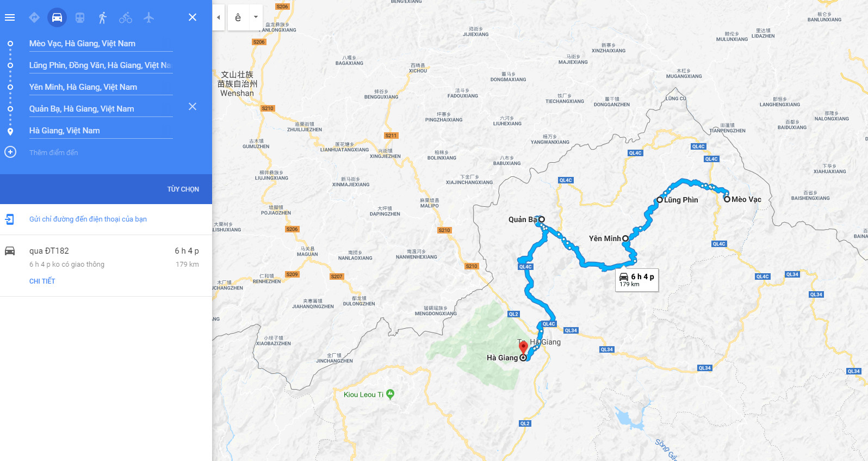Screen dimensions: 868x461
Task: Add a destination with plus icon
Action: 10,152
